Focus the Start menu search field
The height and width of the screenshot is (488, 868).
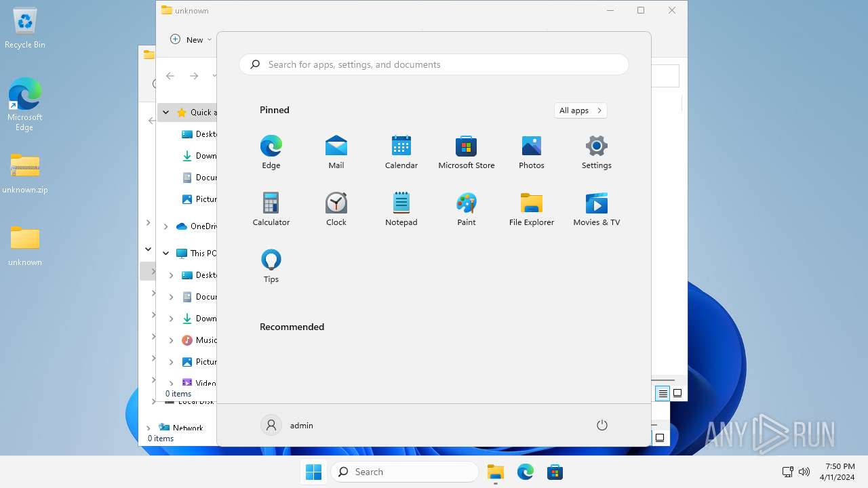(x=434, y=64)
